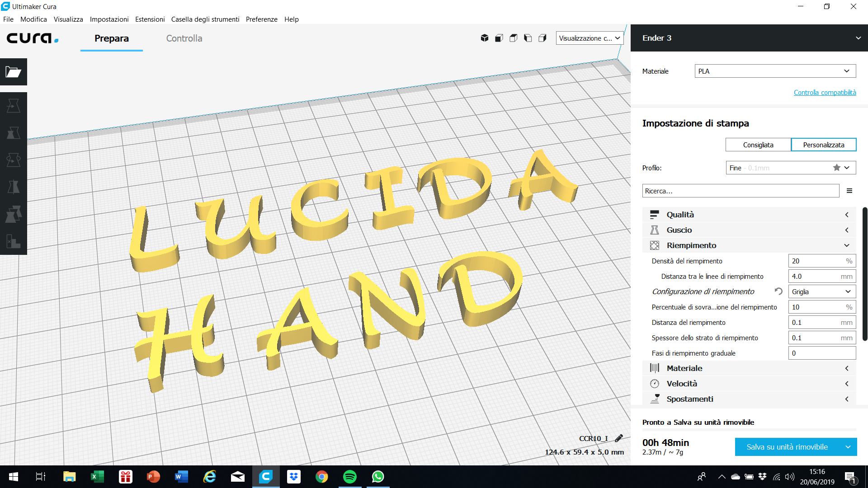868x488 pixels.
Task: Open the Griglia infill pattern dropdown
Action: click(821, 291)
